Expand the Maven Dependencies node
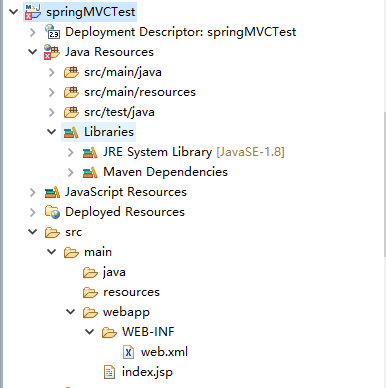 click(71, 172)
